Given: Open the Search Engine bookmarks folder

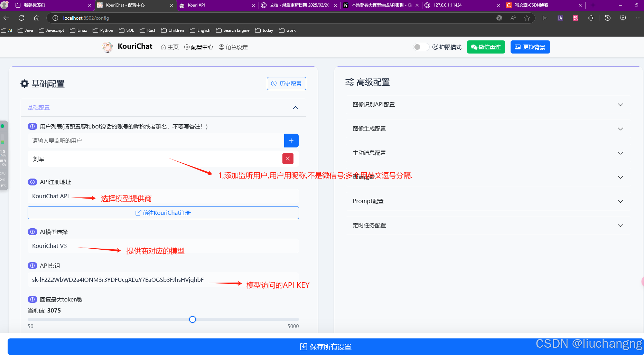Looking at the screenshot, I should click(x=233, y=30).
